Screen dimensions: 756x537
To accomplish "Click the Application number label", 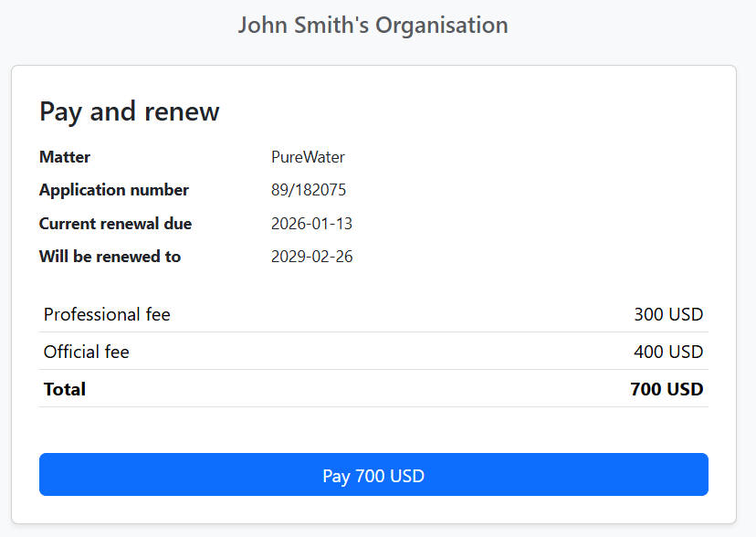I will pyautogui.click(x=113, y=190).
